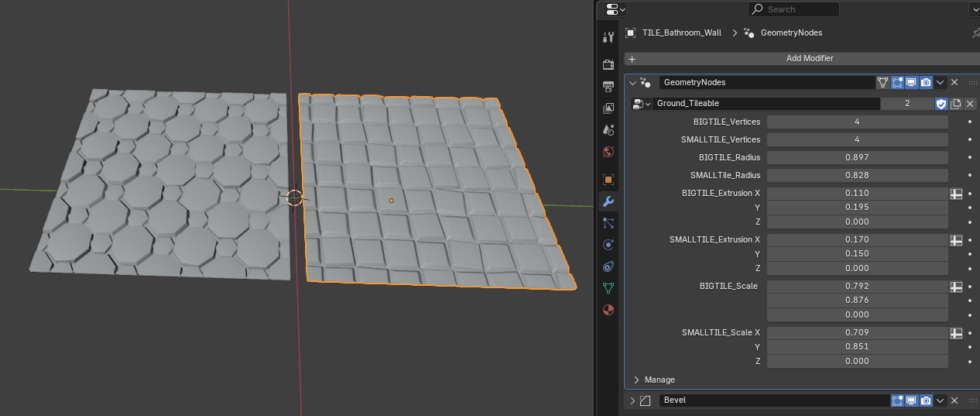Viewport: 980px width, 416px height.
Task: Open the Object properties tab
Action: [x=608, y=180]
